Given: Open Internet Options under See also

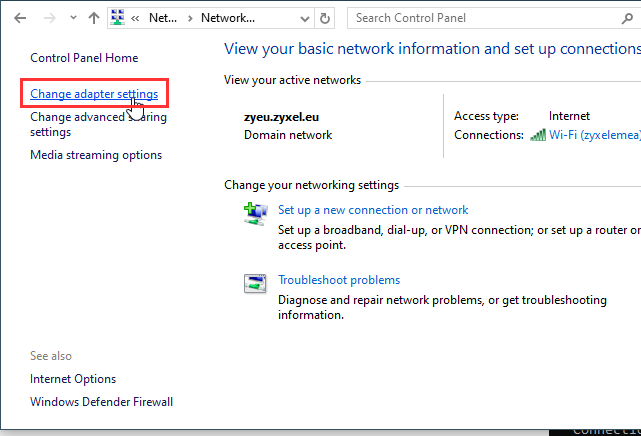Looking at the screenshot, I should coord(73,379).
